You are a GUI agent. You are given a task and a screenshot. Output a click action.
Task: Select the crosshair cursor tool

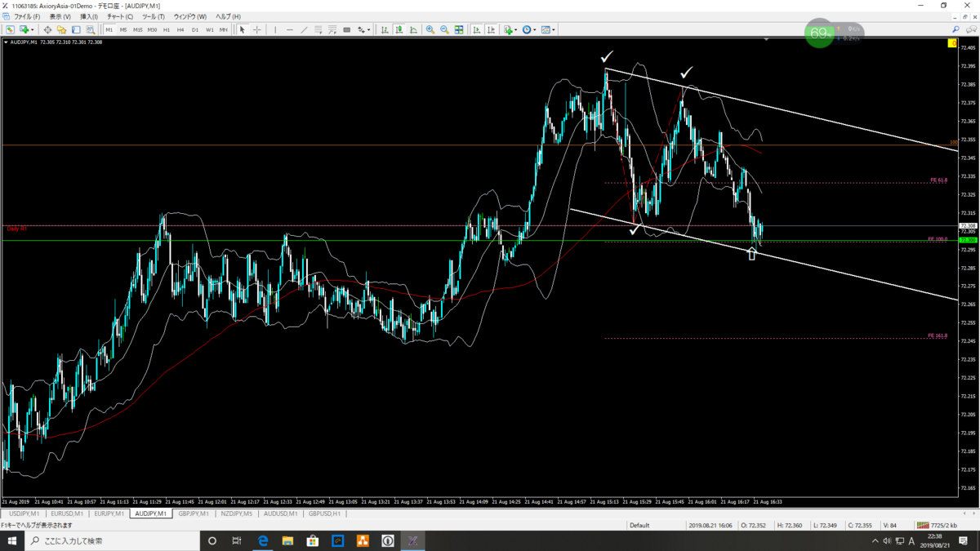point(256,30)
